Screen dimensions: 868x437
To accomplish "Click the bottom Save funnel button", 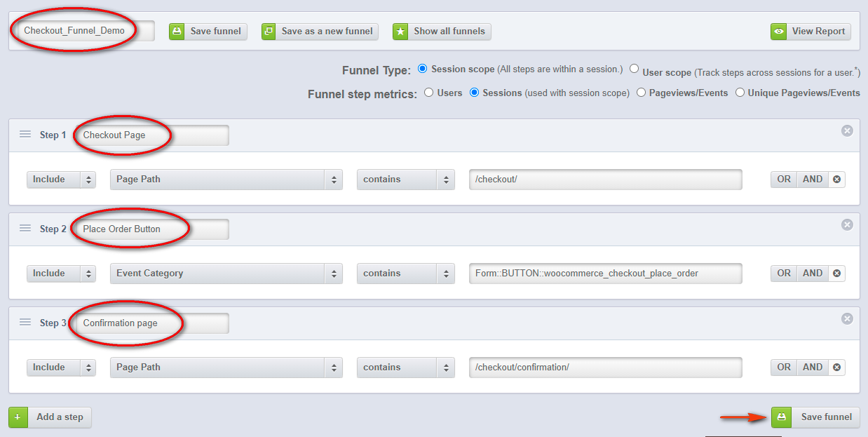I will pyautogui.click(x=815, y=417).
